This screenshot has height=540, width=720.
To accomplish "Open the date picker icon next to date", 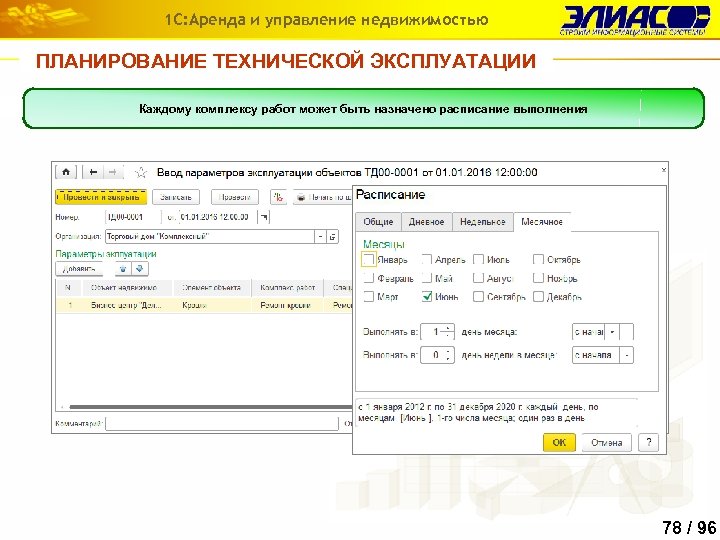I will (264, 217).
